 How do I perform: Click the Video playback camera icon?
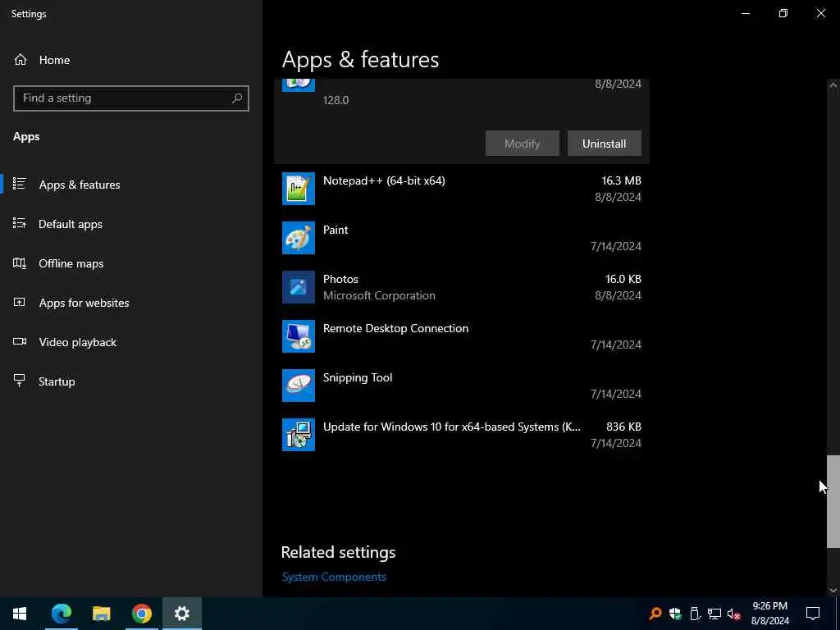20,342
